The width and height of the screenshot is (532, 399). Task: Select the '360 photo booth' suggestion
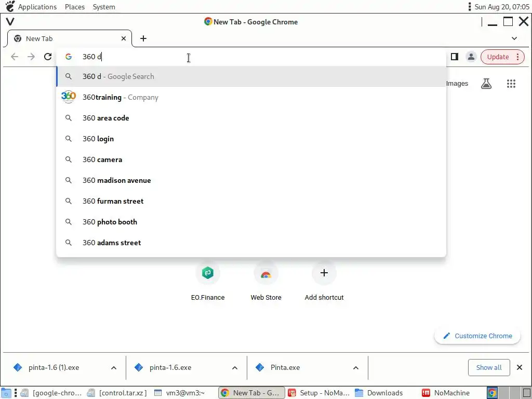coord(251,221)
